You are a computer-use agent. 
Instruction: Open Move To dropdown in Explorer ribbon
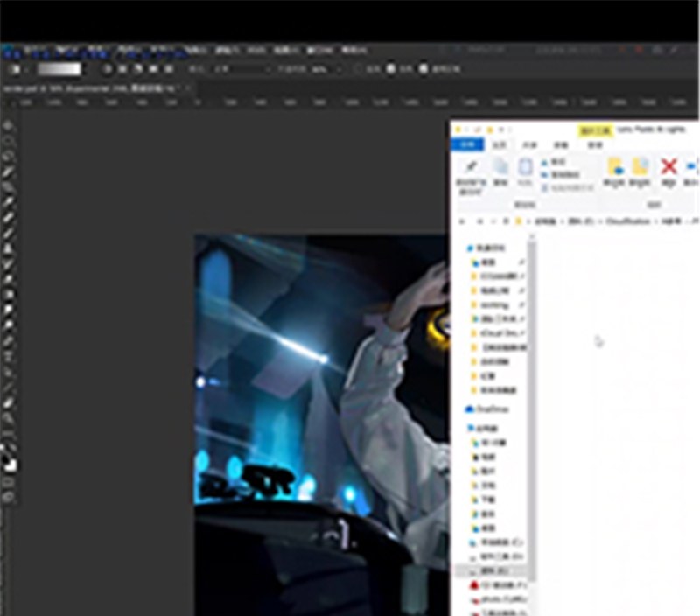tap(614, 171)
